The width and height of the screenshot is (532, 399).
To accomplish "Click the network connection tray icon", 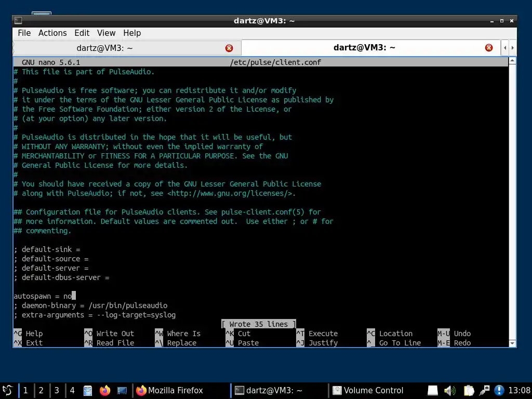I will [484, 391].
